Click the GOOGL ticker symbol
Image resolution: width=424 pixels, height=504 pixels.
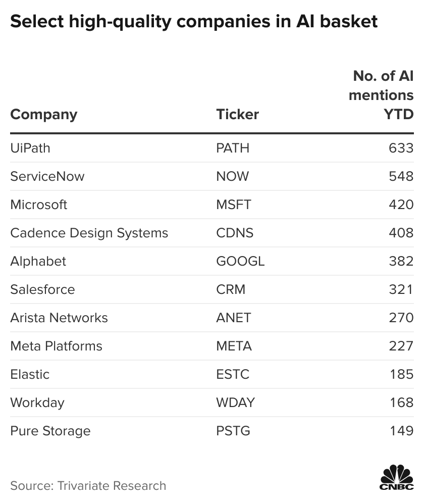click(x=240, y=261)
